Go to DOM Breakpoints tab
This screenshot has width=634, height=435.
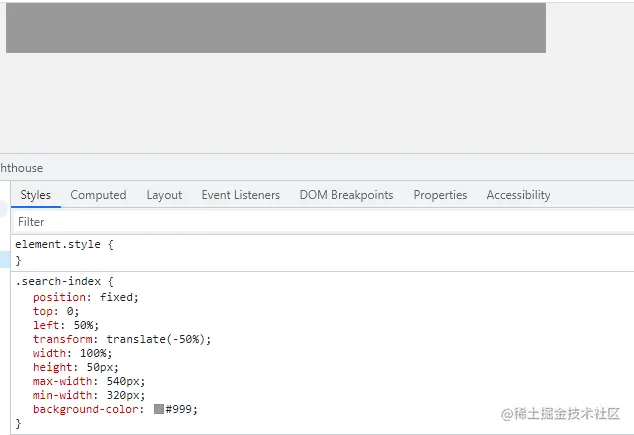[346, 195]
